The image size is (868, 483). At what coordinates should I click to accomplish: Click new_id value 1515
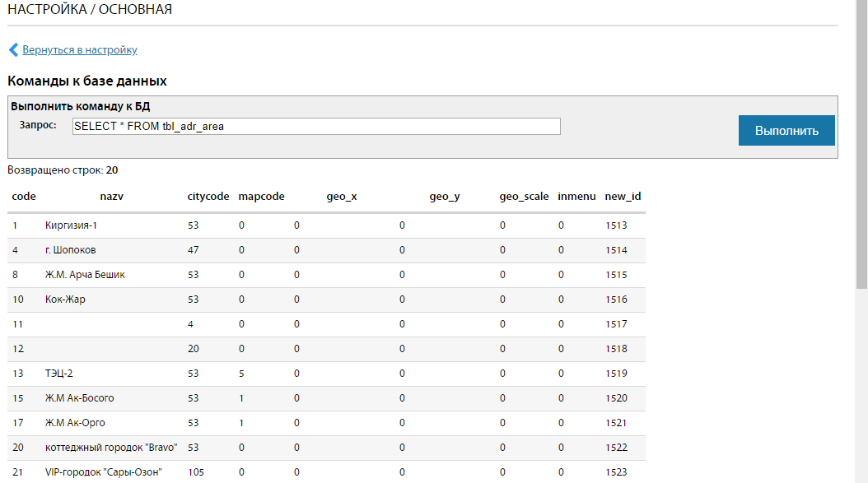(x=616, y=275)
